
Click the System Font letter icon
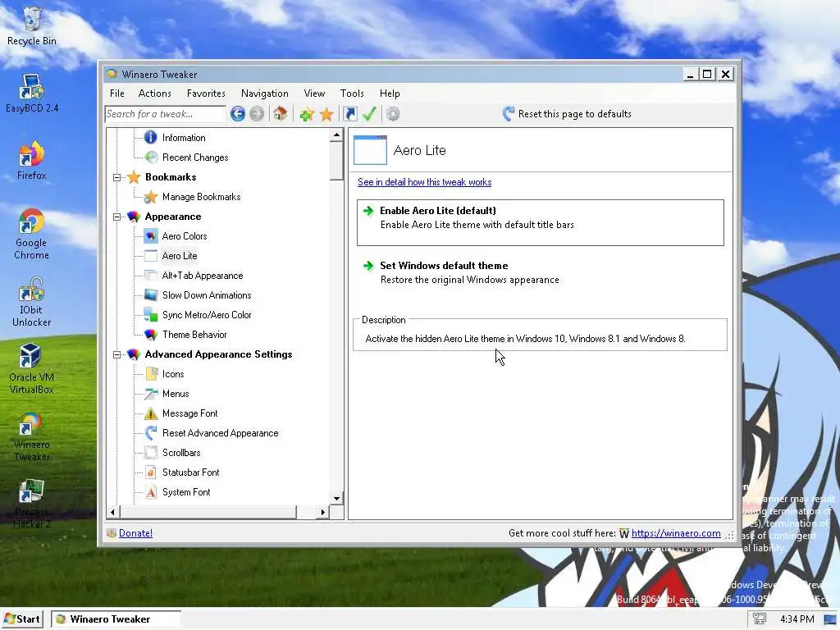[151, 492]
